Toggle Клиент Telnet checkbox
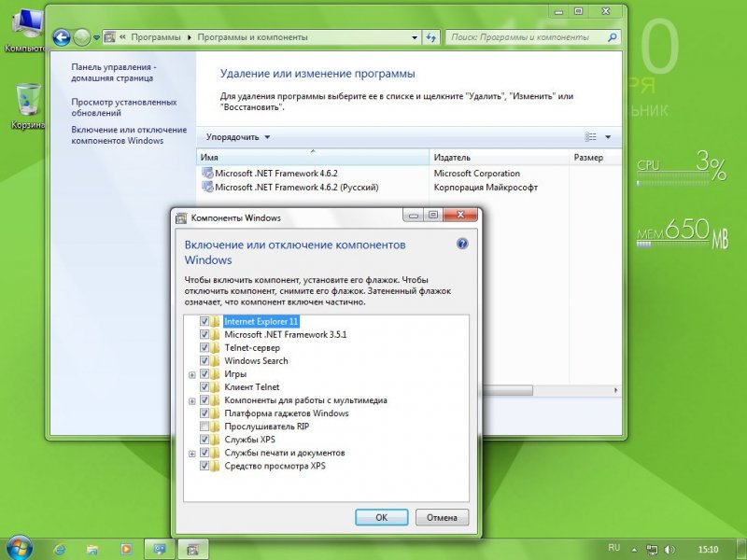This screenshot has width=747, height=560. click(204, 386)
